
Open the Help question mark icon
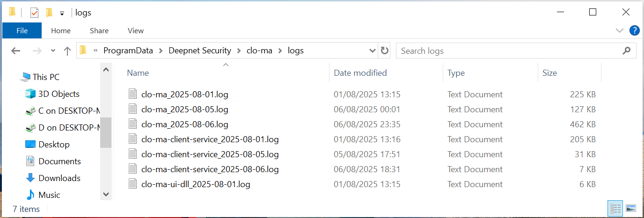tap(634, 31)
